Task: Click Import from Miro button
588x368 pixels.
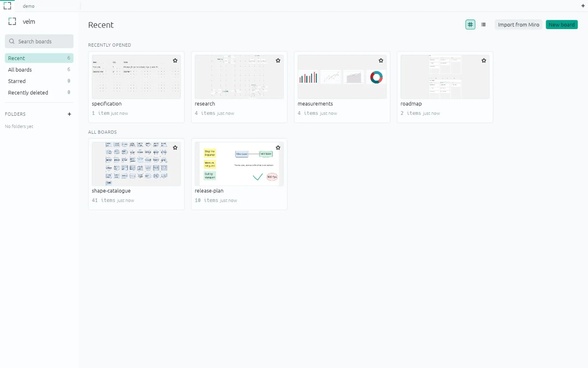Action: [519, 25]
